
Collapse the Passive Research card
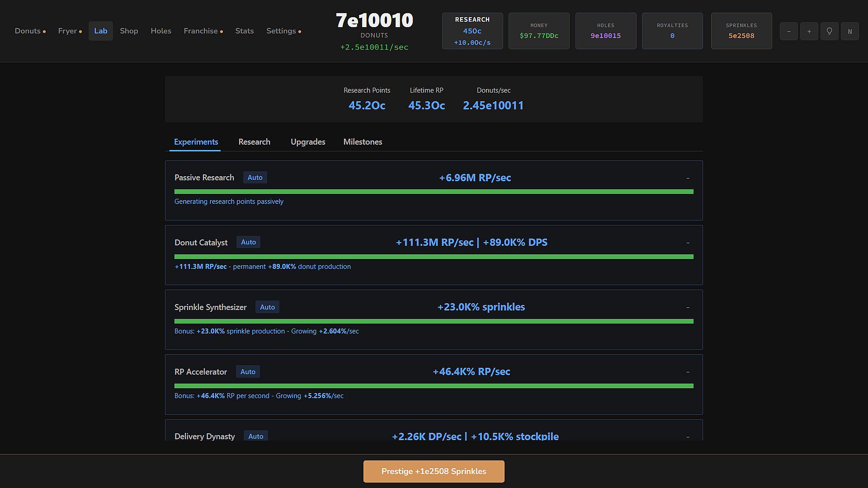tap(688, 178)
